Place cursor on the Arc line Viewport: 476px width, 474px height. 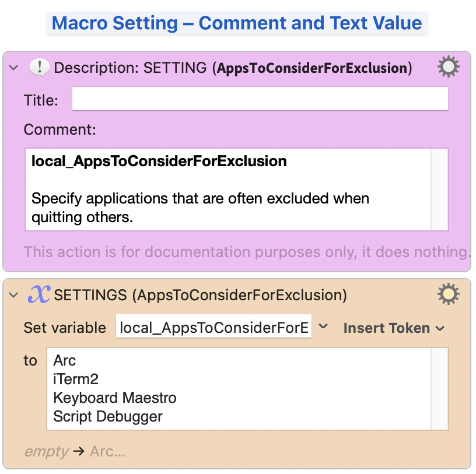pyautogui.click(x=65, y=361)
